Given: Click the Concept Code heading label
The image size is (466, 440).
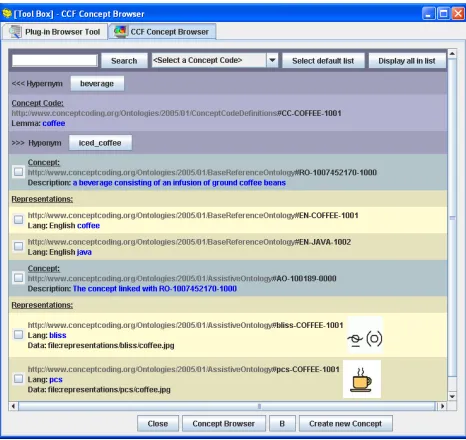Looking at the screenshot, I should coord(38,103).
